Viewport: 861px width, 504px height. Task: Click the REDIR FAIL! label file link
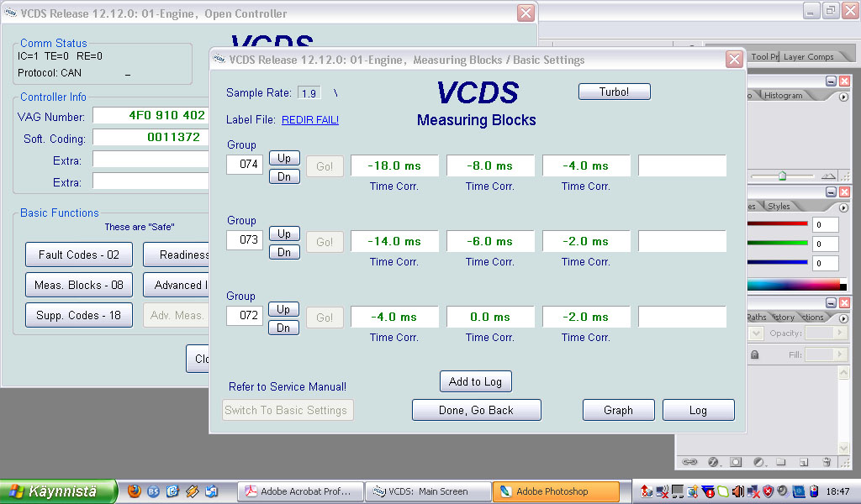coord(309,120)
